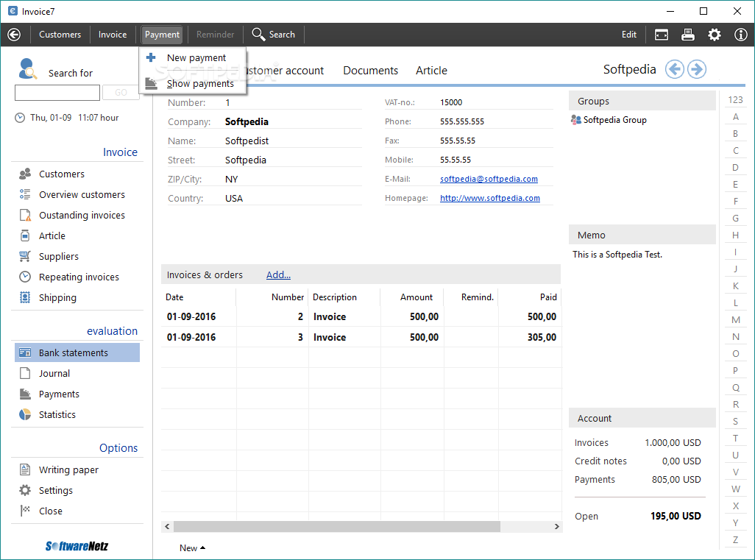Click the Open 195,00 USD balance
The image size is (755, 560).
coord(675,516)
